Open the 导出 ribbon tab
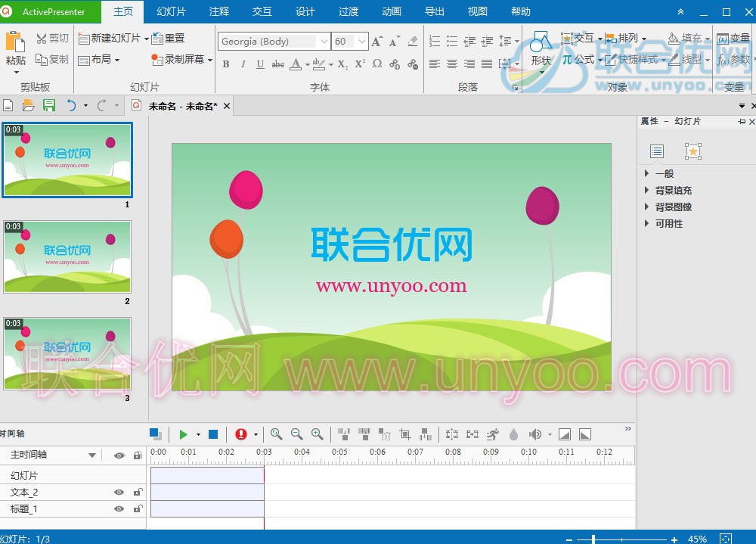 coord(435,11)
